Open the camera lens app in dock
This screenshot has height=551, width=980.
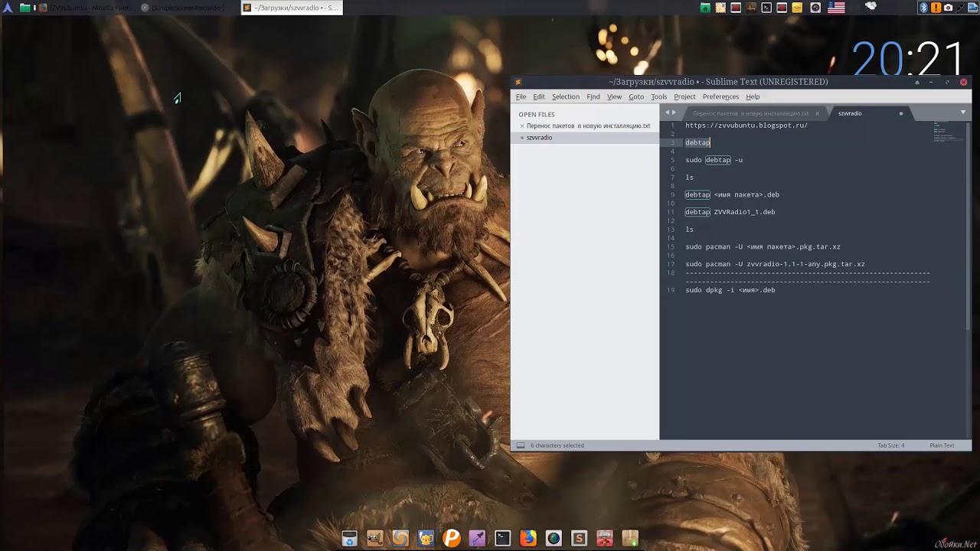(x=554, y=538)
